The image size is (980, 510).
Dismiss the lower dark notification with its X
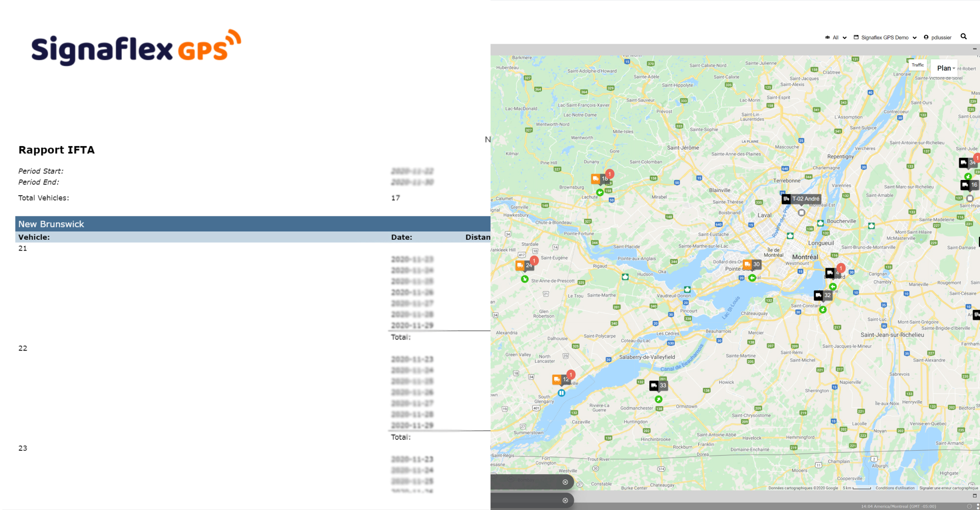[x=565, y=501]
